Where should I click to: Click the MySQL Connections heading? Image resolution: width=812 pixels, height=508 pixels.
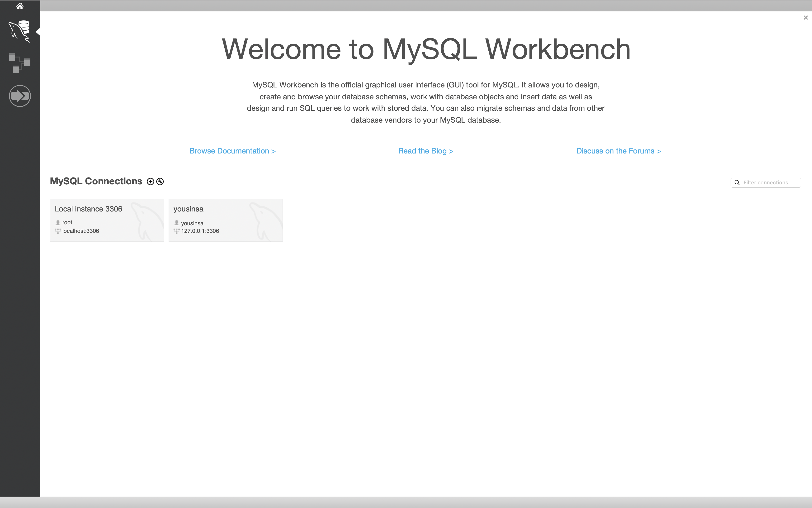click(96, 181)
